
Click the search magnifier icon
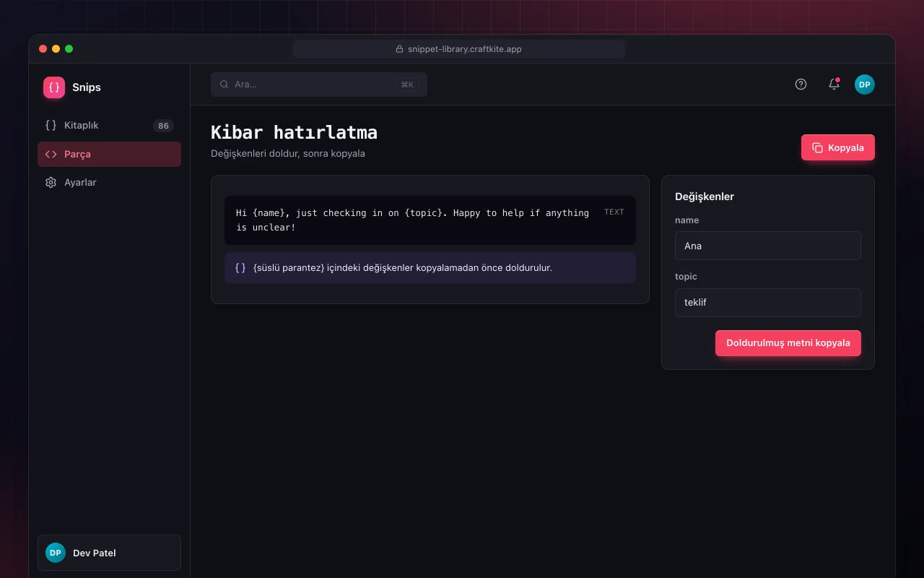[x=225, y=85]
